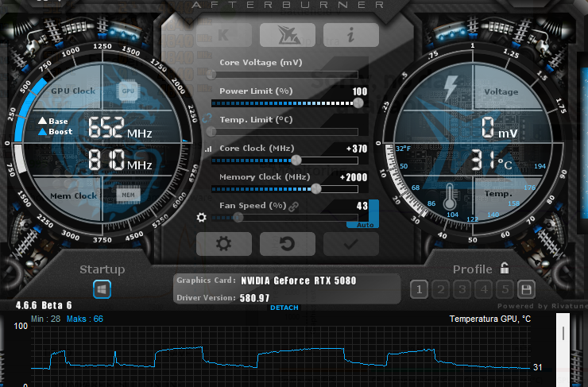Apply settings with the checkmark button
The height and width of the screenshot is (387, 588).
(351, 244)
